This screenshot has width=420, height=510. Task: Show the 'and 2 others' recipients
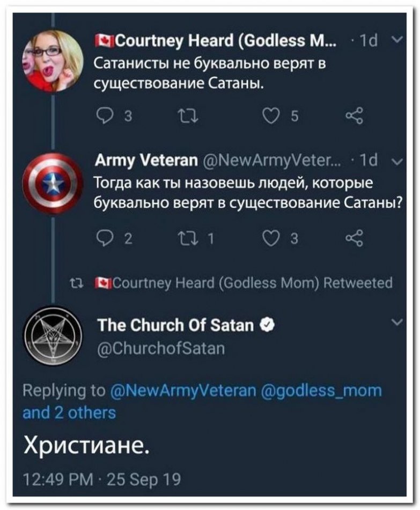pos(70,413)
